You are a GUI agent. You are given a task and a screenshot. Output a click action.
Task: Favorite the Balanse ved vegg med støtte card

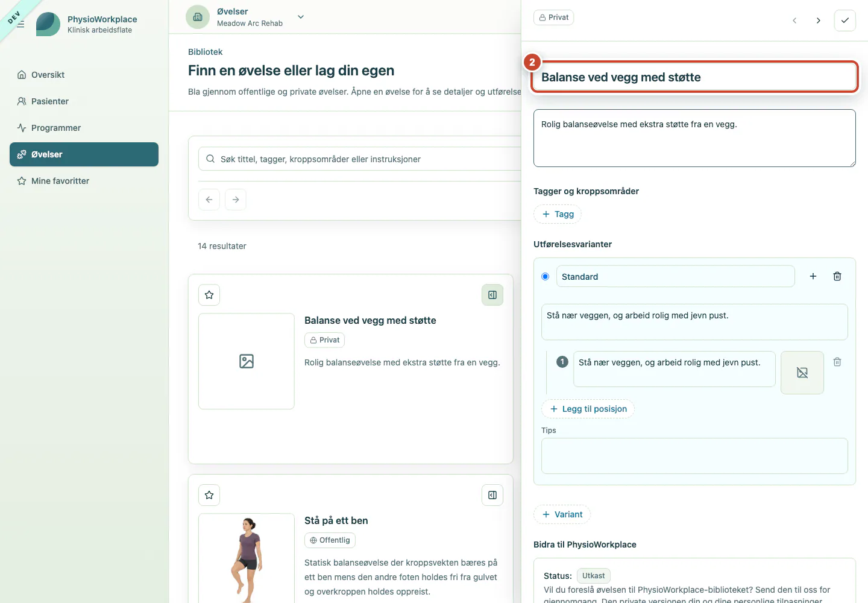click(x=209, y=295)
